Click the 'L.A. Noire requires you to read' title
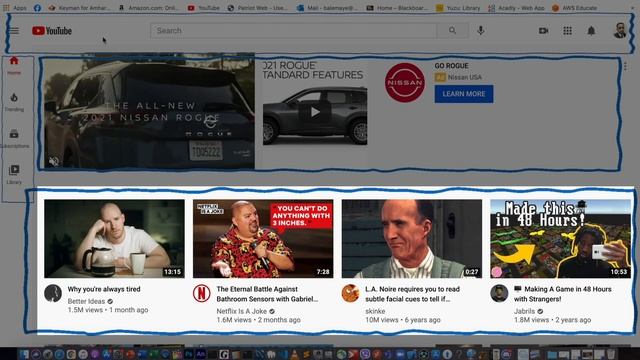The width and height of the screenshot is (640, 360). 412,294
